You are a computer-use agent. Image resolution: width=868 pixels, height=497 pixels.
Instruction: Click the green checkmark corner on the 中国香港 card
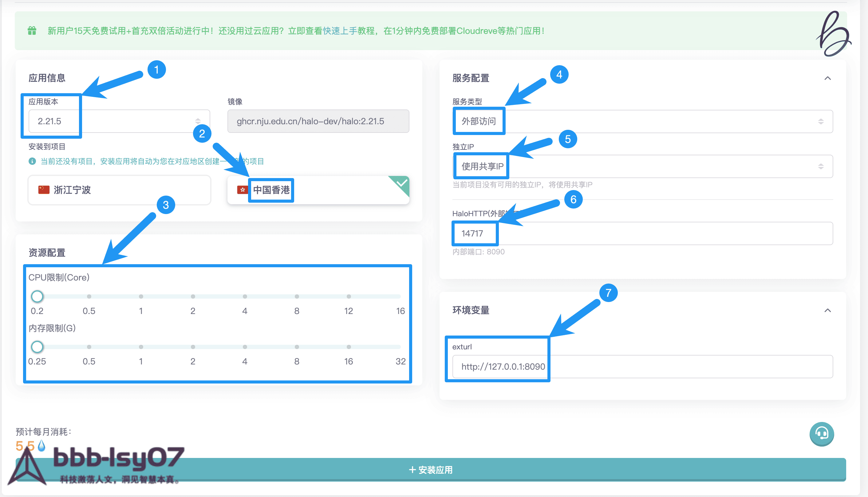tap(401, 183)
